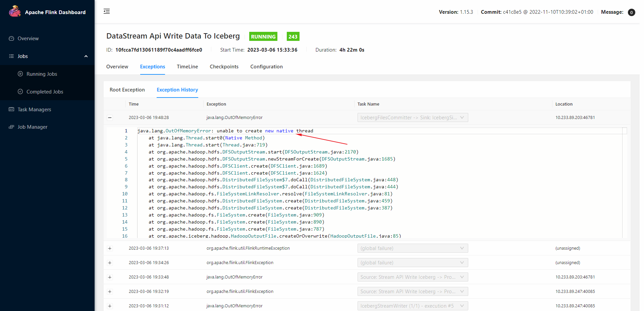
Task: Open task dropdown for 19:37:13 global failure
Action: (x=413, y=248)
